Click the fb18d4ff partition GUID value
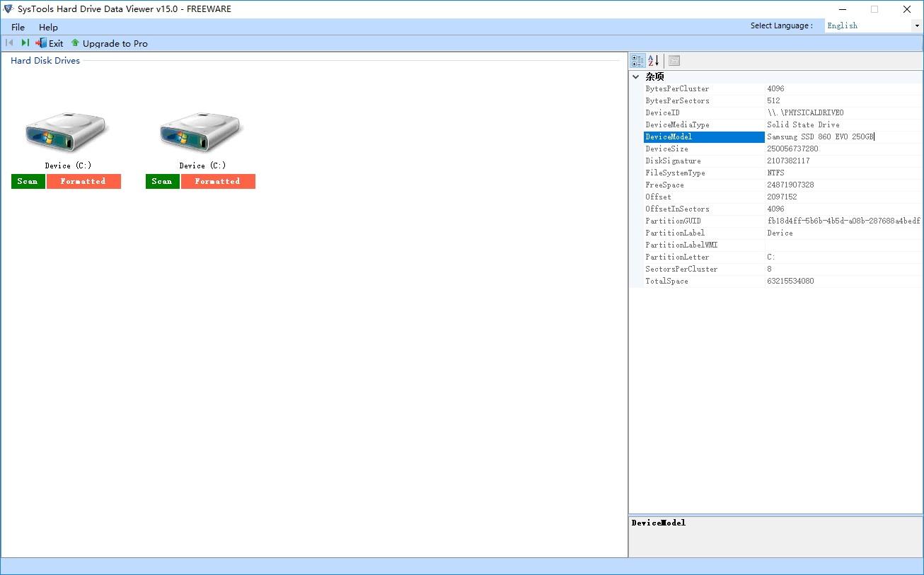Image resolution: width=924 pixels, height=575 pixels. coord(843,221)
